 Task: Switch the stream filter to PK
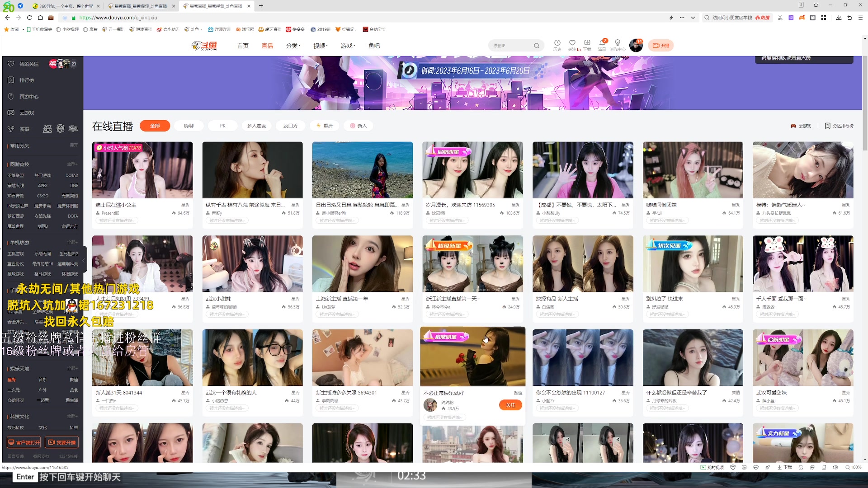pyautogui.click(x=222, y=126)
